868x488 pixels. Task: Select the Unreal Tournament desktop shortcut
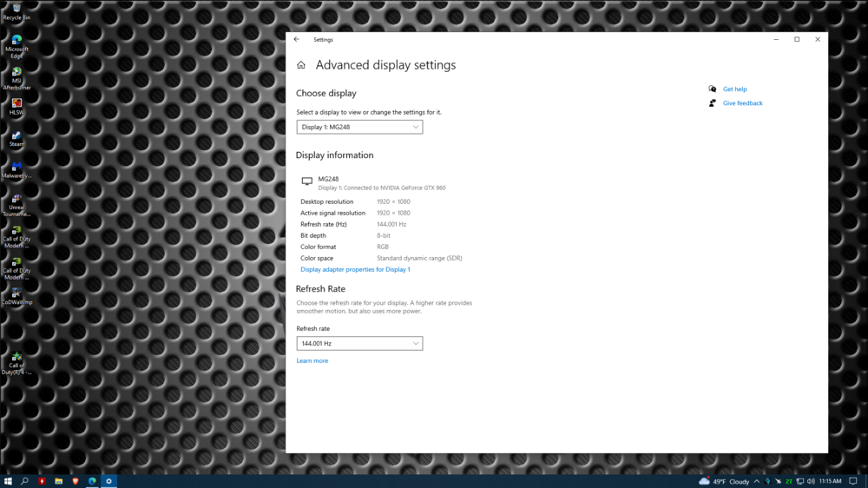[16, 206]
